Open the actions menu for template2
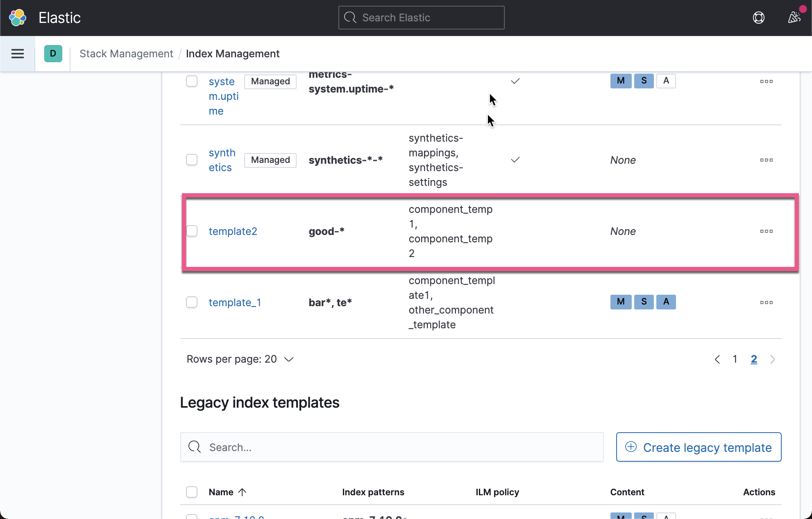This screenshot has height=519, width=812. coord(766,231)
